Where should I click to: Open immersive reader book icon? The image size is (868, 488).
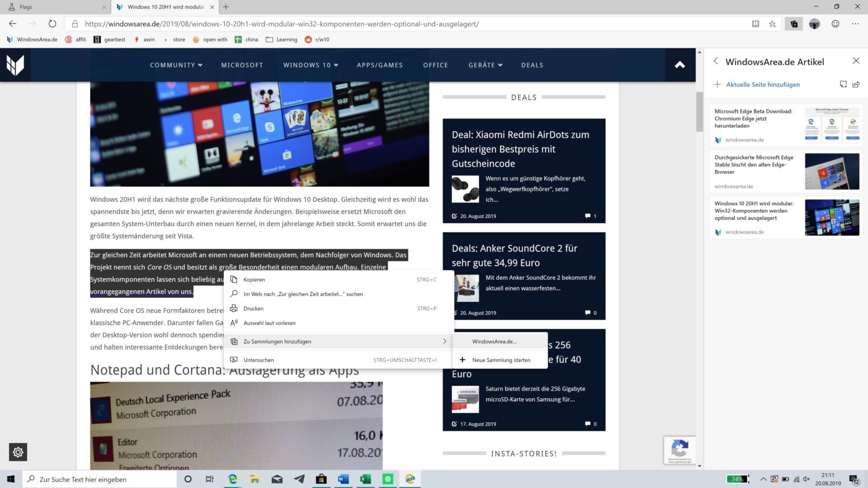point(756,24)
